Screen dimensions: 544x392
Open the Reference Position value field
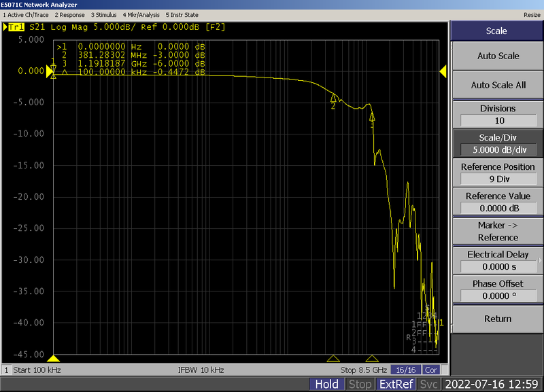pos(498,179)
